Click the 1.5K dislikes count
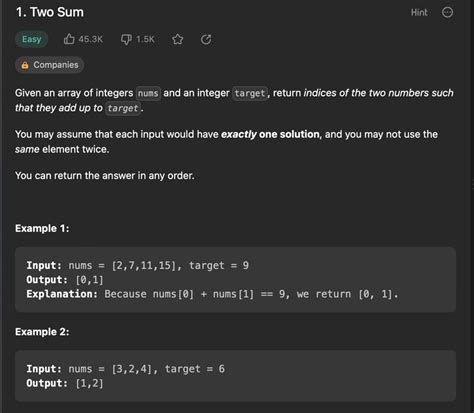This screenshot has height=413, width=474. (x=145, y=39)
